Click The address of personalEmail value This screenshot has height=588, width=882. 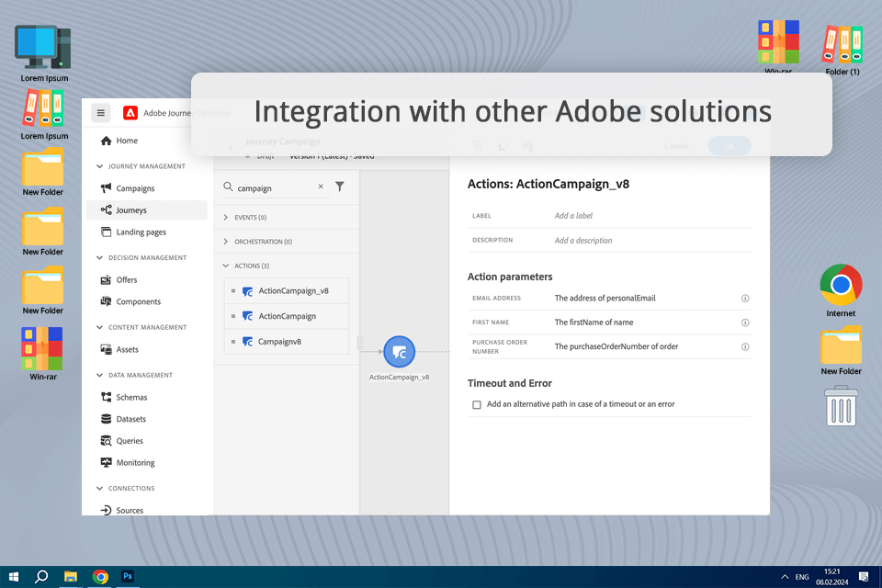(605, 299)
